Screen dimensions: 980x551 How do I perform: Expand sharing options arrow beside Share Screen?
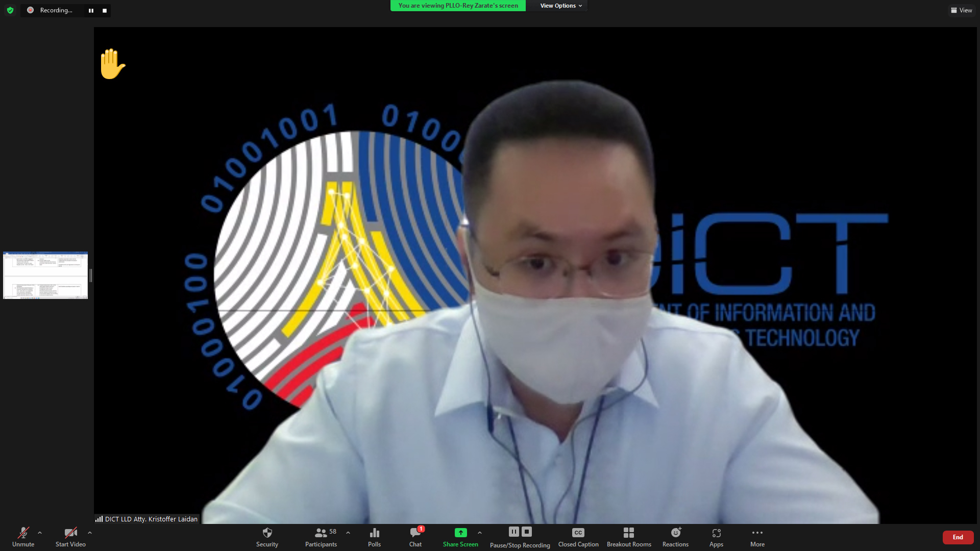pyautogui.click(x=480, y=533)
